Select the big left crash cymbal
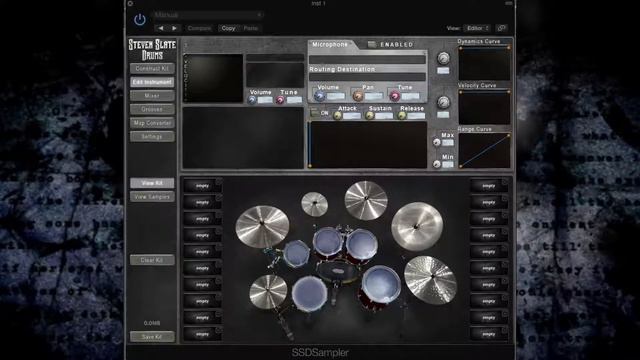The image size is (640, 360). [x=262, y=226]
